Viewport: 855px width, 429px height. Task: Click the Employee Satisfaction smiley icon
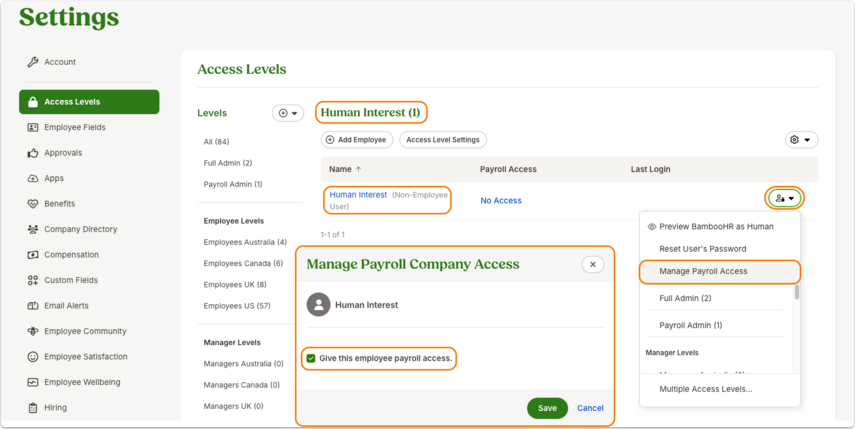click(x=33, y=357)
